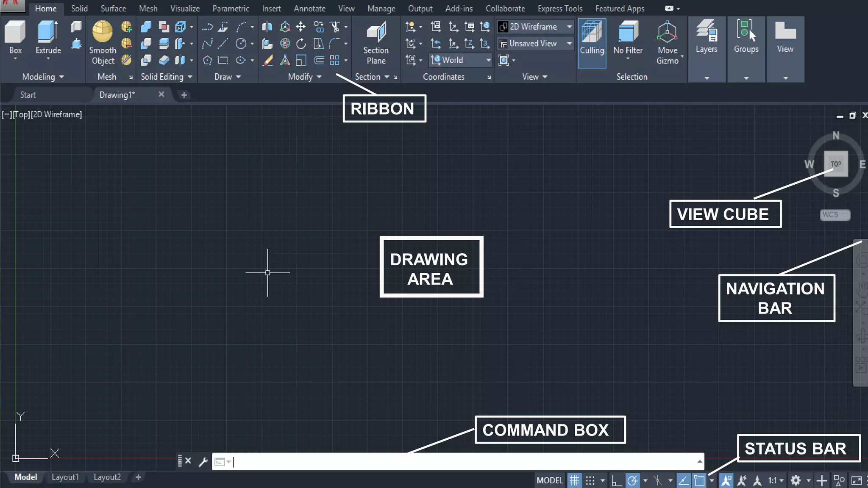Click the mesh Smooth More icon with green plus
The width and height of the screenshot is (868, 488).
126,27
